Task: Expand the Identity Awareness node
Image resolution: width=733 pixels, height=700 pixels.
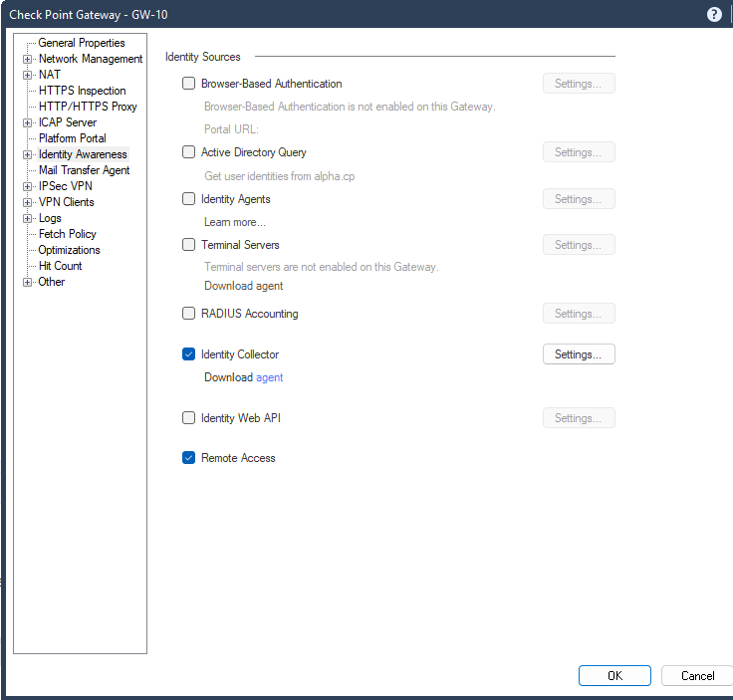Action: pos(27,154)
